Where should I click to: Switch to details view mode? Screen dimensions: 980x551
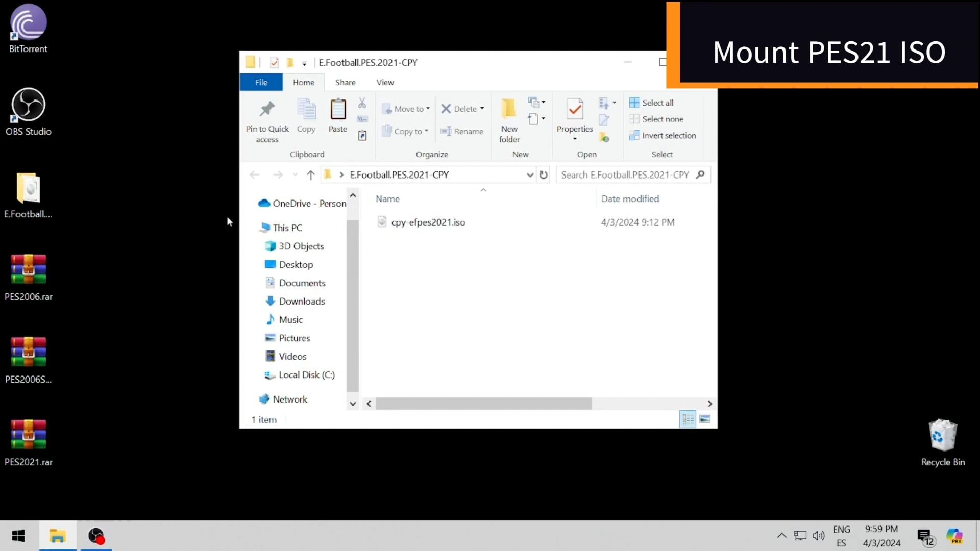tap(688, 419)
